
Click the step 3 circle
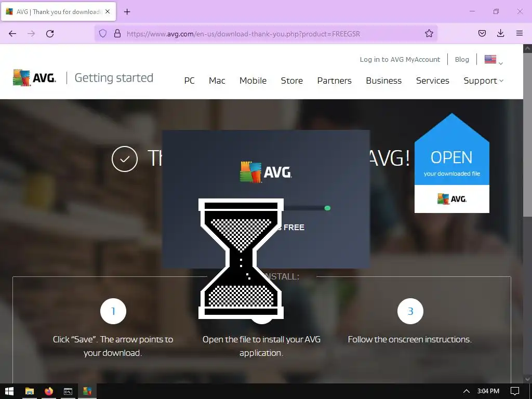tap(410, 311)
